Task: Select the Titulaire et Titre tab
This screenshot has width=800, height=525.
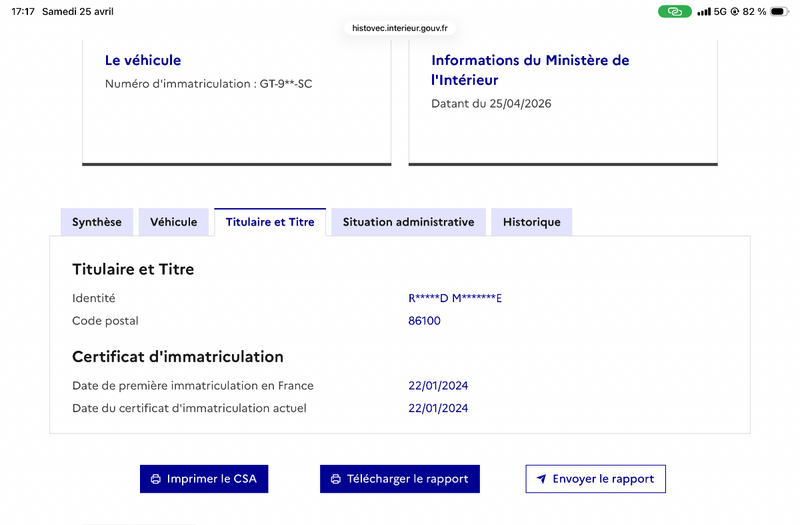Action: [270, 222]
